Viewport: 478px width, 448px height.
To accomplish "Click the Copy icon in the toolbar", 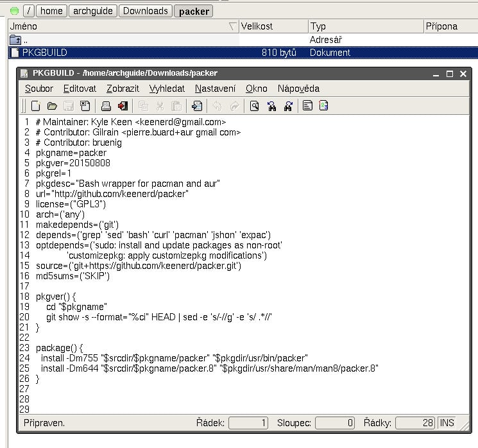I will [x=143, y=106].
